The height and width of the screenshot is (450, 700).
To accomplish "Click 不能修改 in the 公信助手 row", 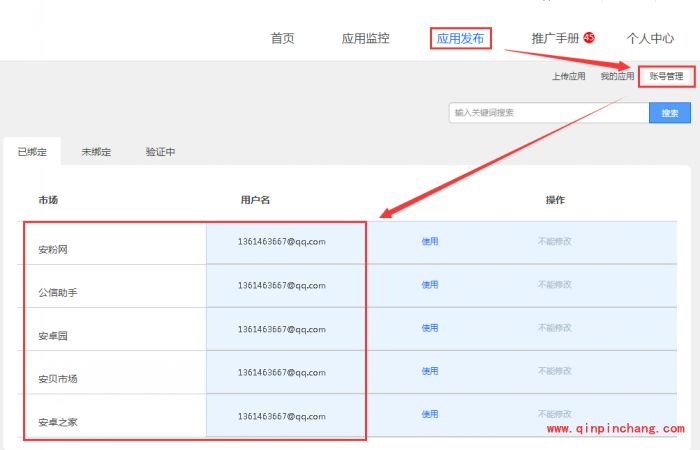I will pyautogui.click(x=555, y=285).
